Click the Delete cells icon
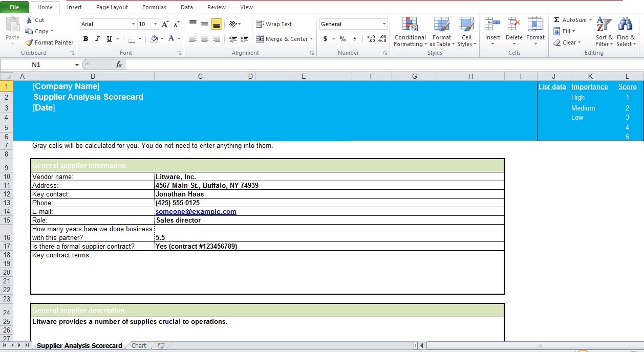This screenshot has height=352, width=644. tap(514, 25)
